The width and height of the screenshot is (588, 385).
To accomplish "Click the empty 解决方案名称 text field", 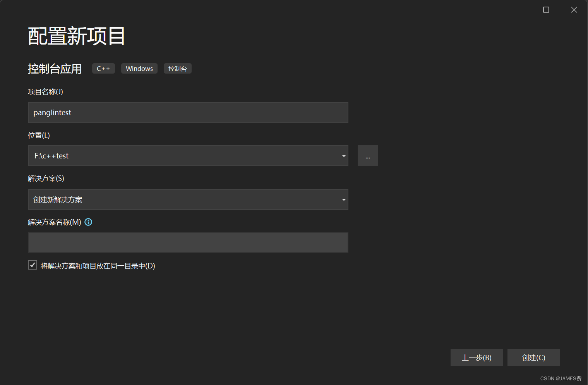I will pos(188,242).
